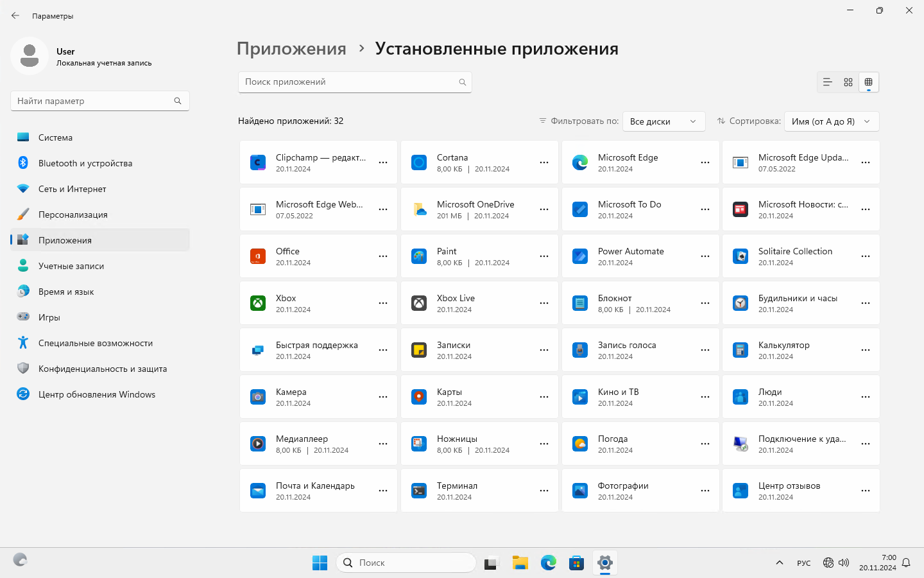The width and height of the screenshot is (924, 578).
Task: Click the taskbar Поиск search box
Action: [406, 563]
